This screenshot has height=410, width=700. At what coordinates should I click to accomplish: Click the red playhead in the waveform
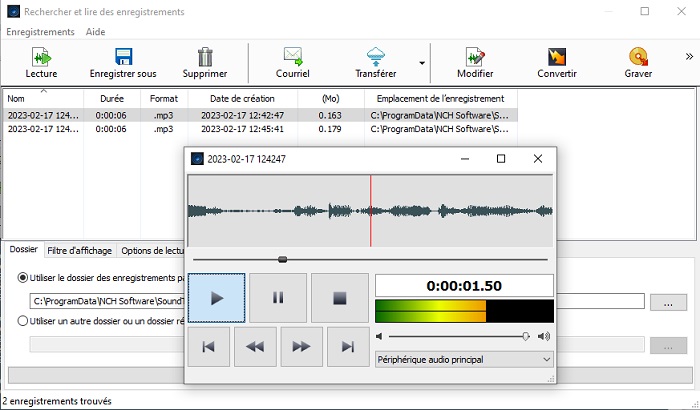[x=371, y=210]
